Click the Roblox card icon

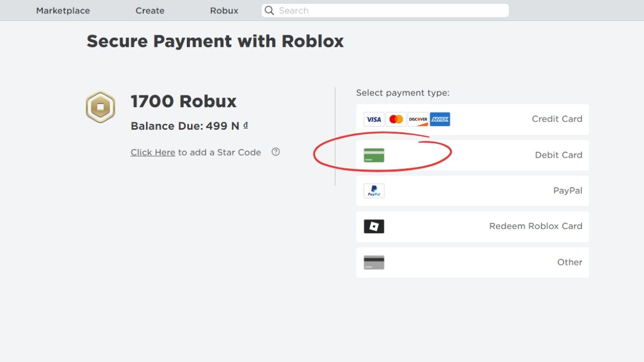374,226
